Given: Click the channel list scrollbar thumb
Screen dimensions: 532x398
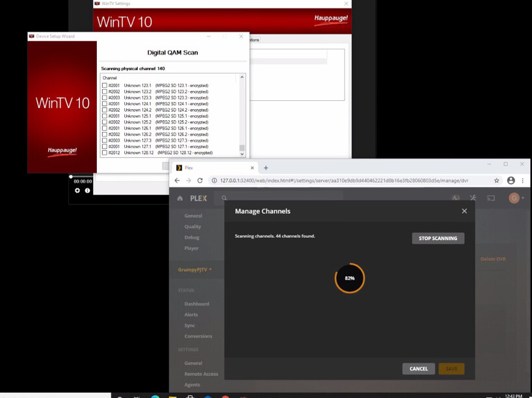Looking at the screenshot, I should tap(242, 148).
